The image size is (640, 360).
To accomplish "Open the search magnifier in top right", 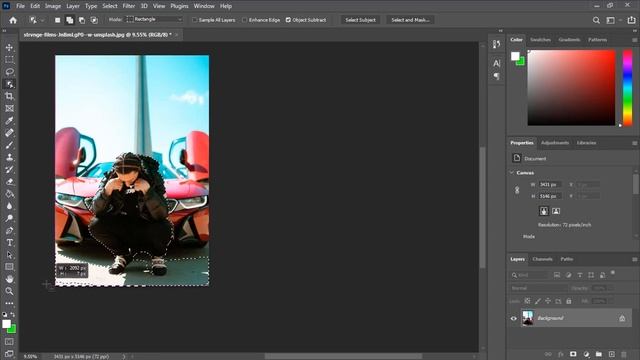I will [596, 20].
